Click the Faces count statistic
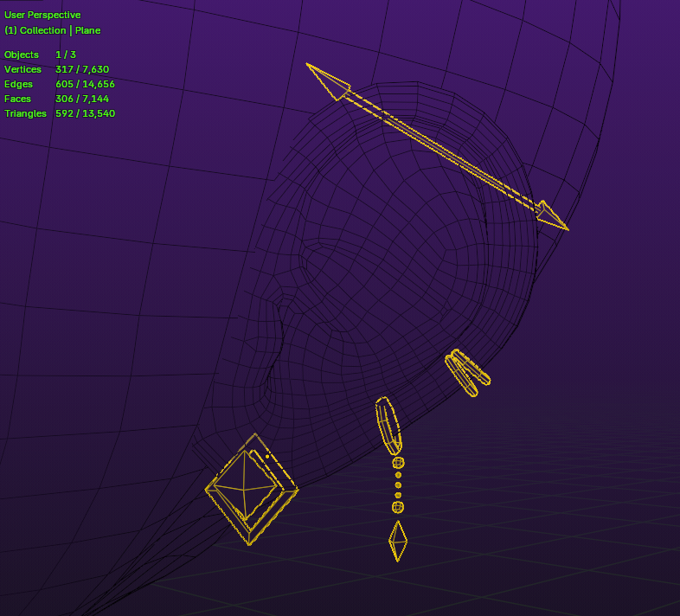The height and width of the screenshot is (616, 680). pos(55,99)
